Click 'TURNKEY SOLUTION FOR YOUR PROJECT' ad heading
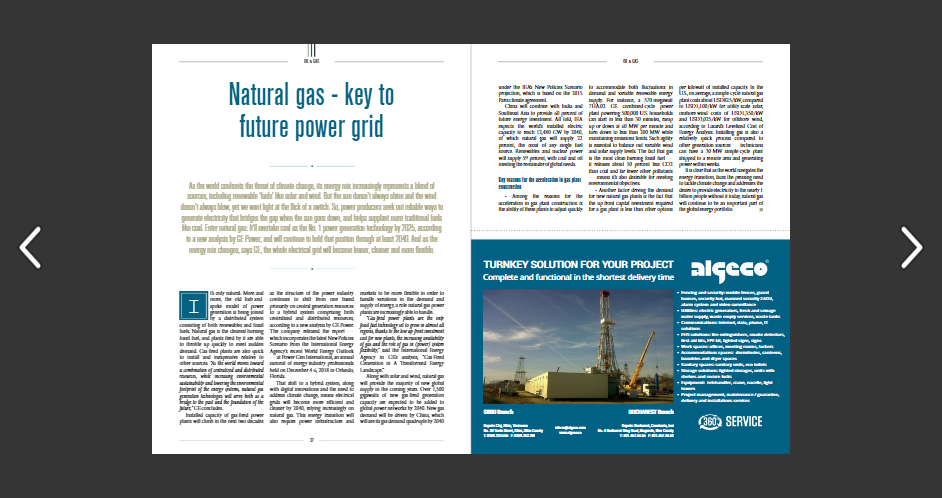 578,264
